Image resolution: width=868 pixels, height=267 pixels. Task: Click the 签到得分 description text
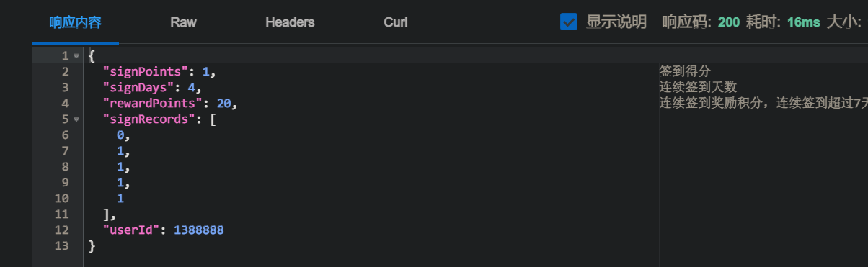[x=685, y=71]
